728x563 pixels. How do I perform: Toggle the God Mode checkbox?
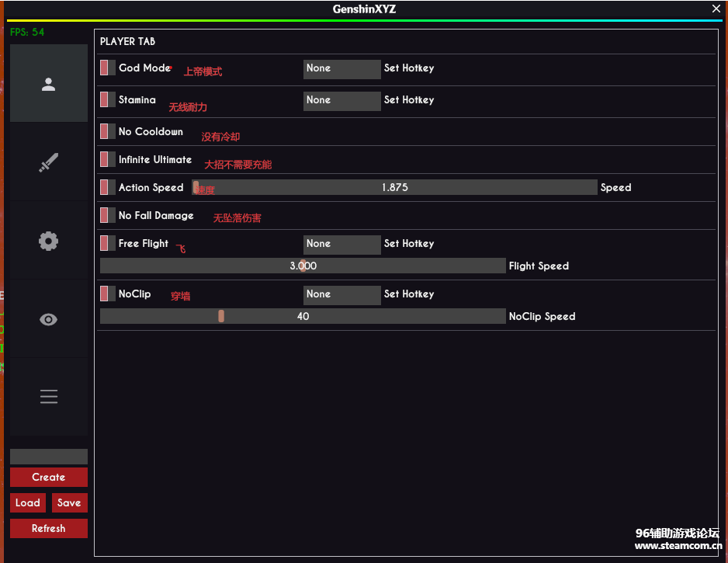pyautogui.click(x=108, y=68)
